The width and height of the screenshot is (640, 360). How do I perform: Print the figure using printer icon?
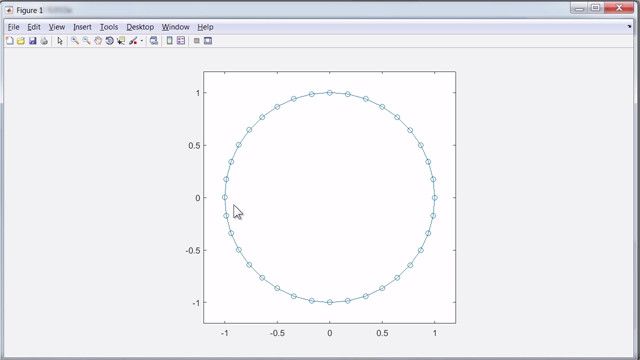[x=44, y=41]
